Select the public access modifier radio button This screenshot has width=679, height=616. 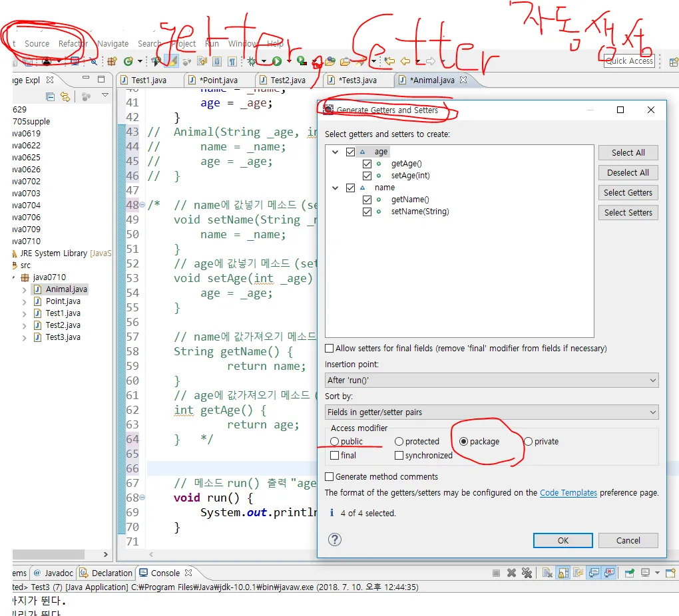(x=334, y=442)
